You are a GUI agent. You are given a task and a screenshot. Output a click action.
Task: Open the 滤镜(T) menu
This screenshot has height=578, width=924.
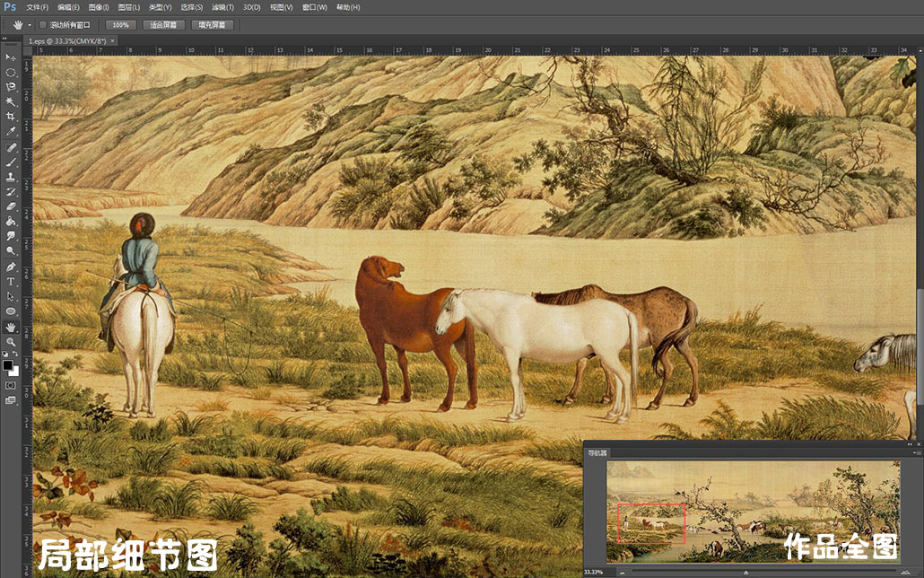click(x=222, y=8)
